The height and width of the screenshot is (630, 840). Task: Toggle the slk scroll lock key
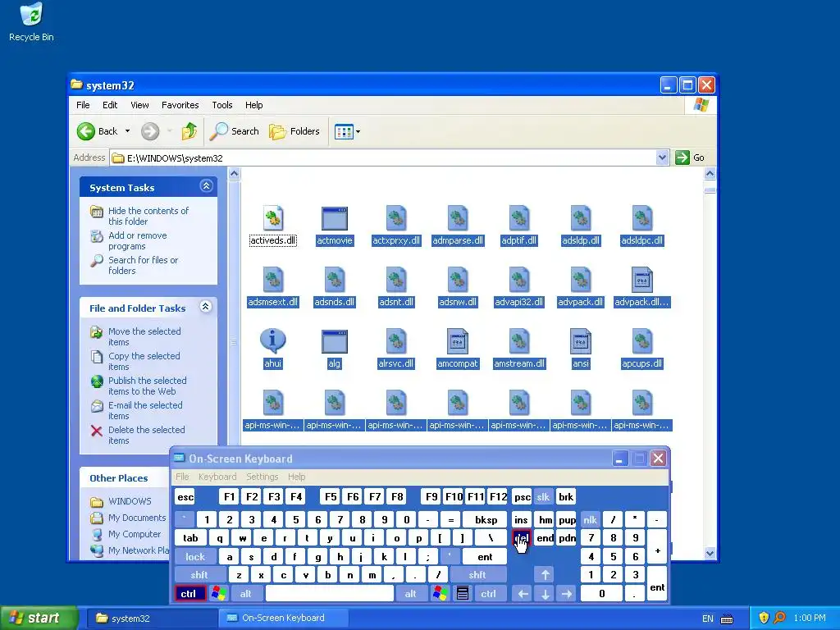543,497
